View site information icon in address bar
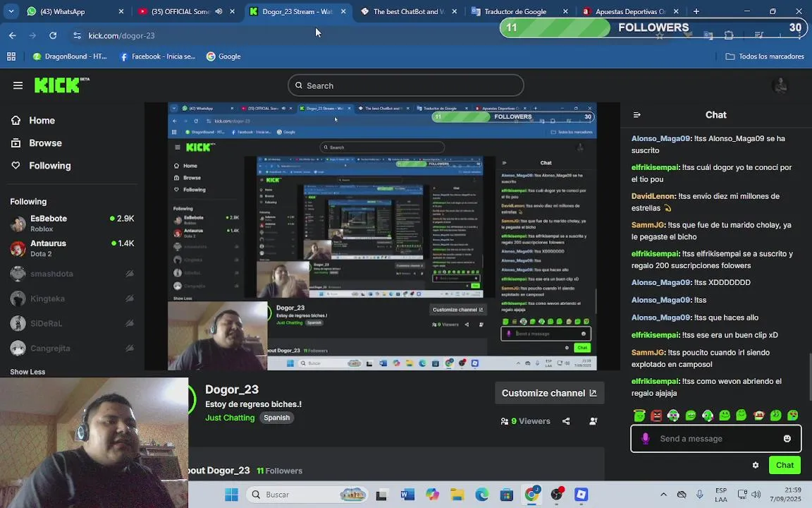 [x=77, y=35]
